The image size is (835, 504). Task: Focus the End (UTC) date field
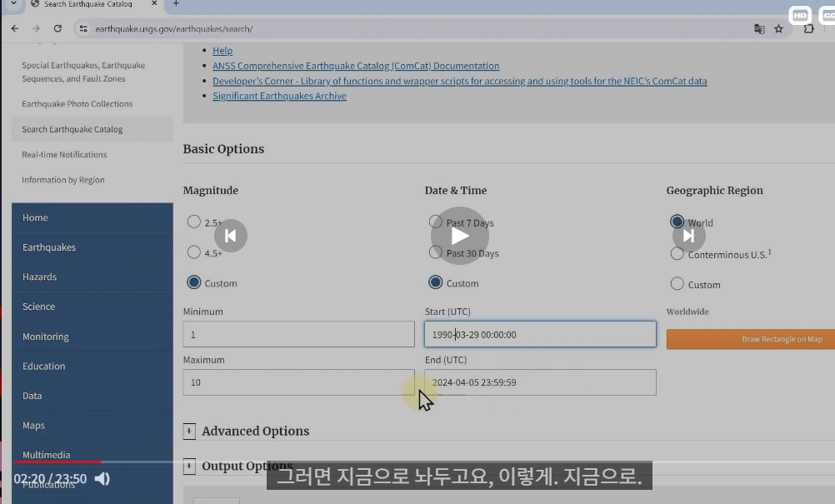[x=540, y=382]
